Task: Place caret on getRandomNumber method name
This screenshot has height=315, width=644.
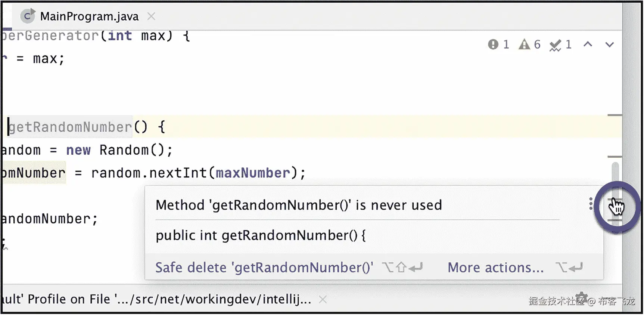Action: (70, 127)
